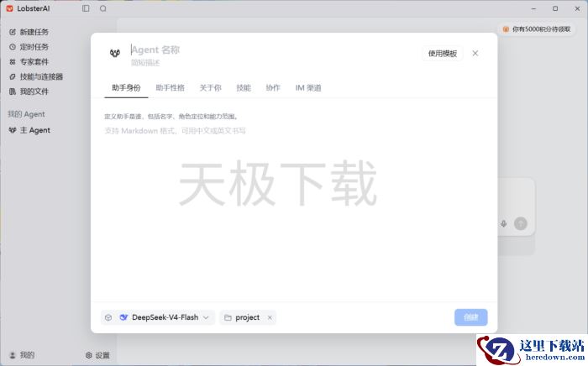Click the LobsterAI logo icon
Screen dimensions: 588x366
10,8
